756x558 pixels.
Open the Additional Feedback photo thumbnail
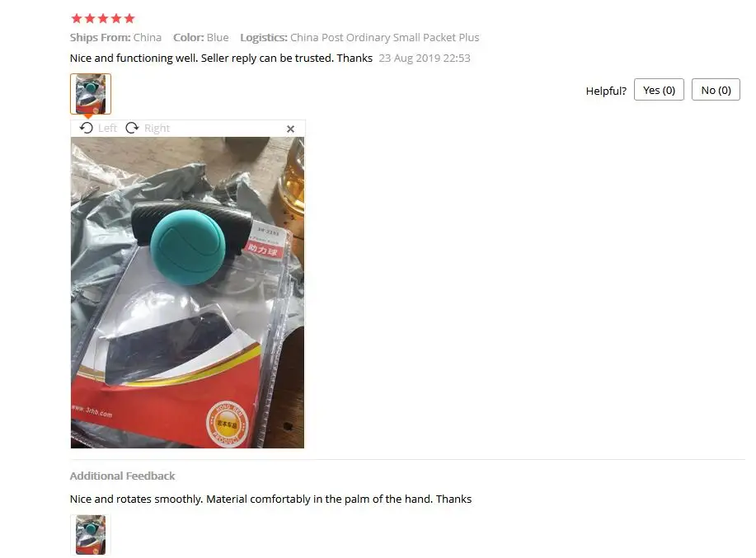(x=91, y=535)
